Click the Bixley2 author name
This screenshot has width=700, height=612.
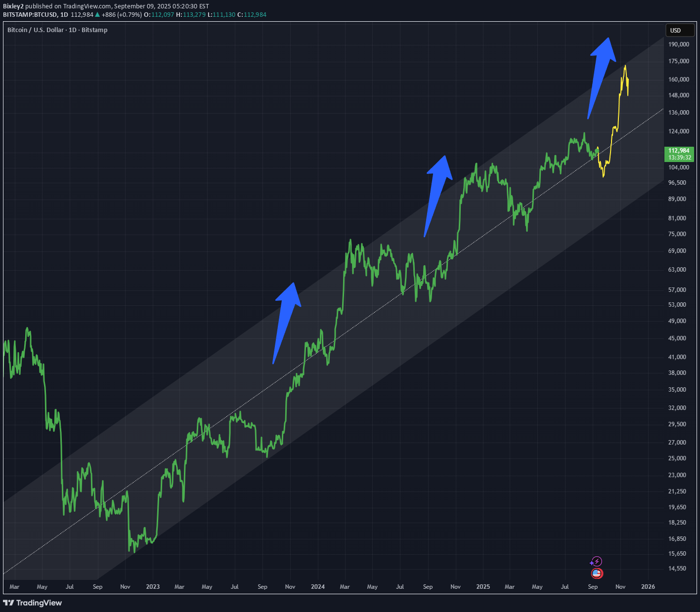tap(13, 6)
